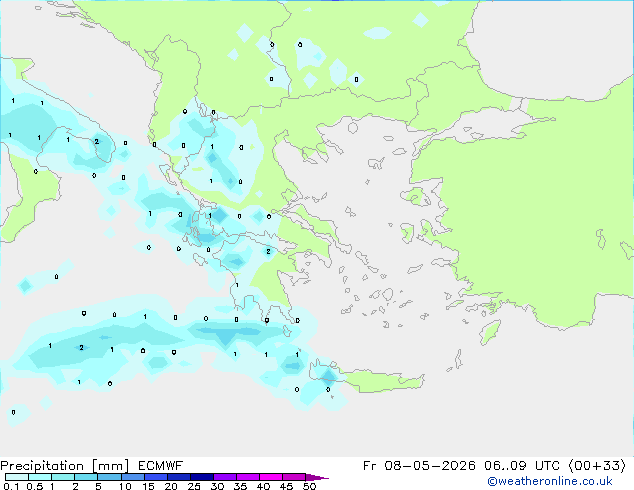Image resolution: width=634 pixels, height=490 pixels.
Task: Click the '35' legend scale label
Action: pyautogui.click(x=240, y=486)
